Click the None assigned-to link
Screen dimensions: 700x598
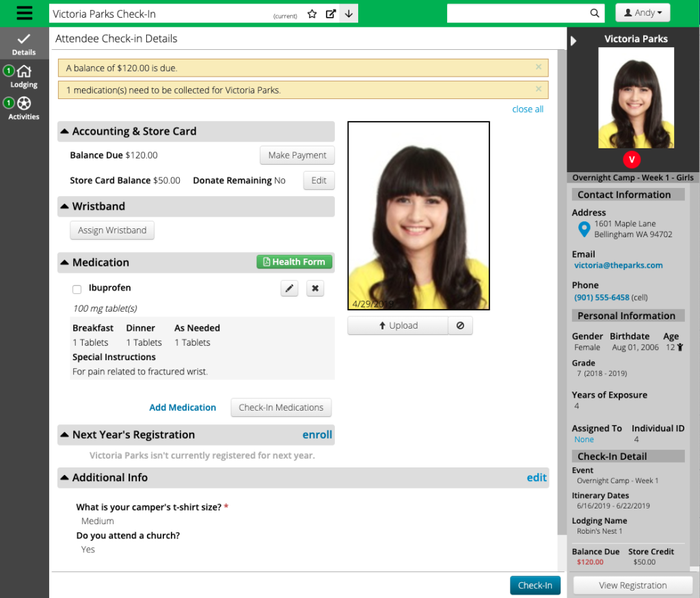(584, 439)
